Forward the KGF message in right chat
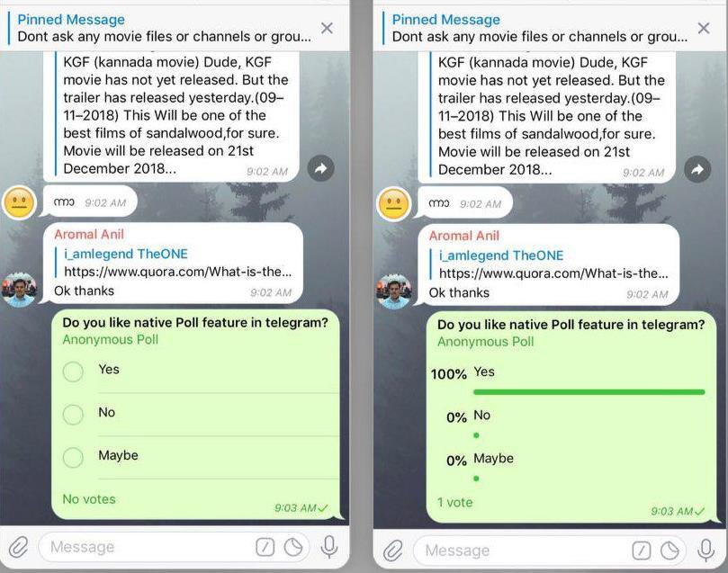 point(697,170)
